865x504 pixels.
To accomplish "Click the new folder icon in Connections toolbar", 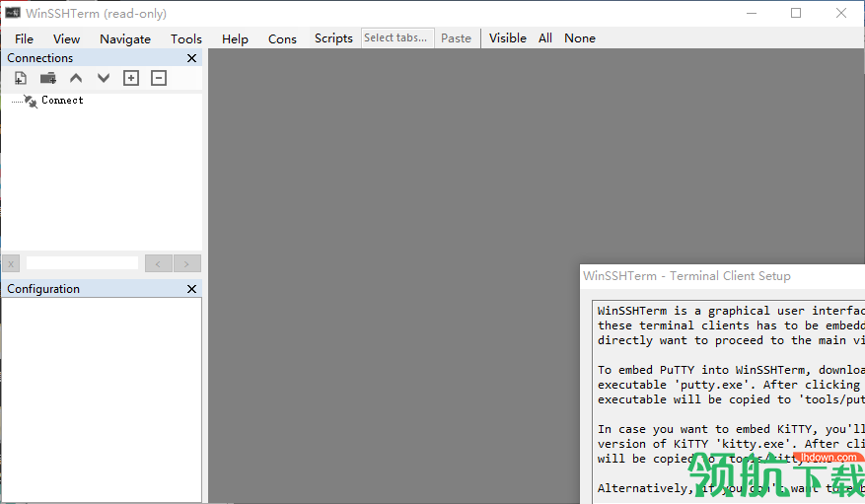I will pos(48,78).
